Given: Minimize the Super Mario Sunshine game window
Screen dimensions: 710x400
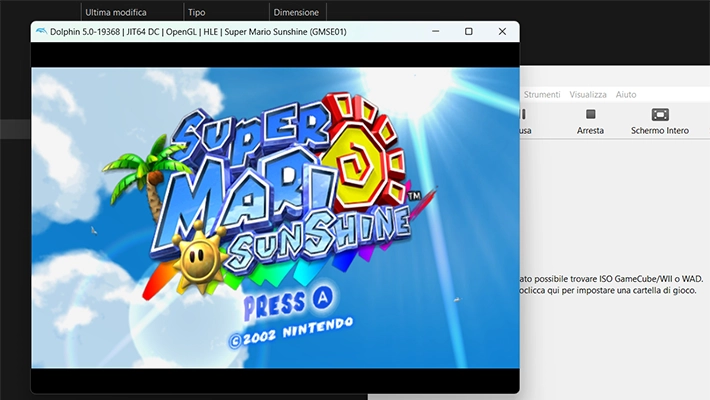Looking at the screenshot, I should pyautogui.click(x=436, y=31).
